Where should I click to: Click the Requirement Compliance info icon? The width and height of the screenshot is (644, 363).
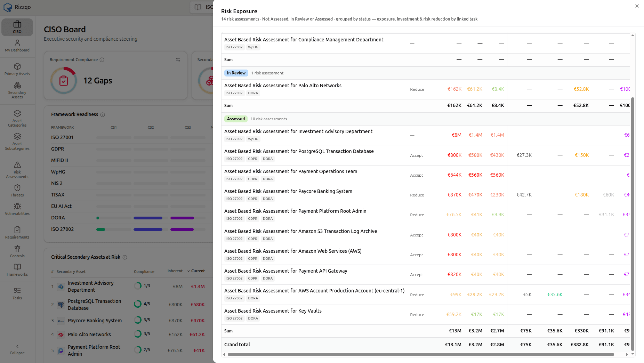[102, 60]
